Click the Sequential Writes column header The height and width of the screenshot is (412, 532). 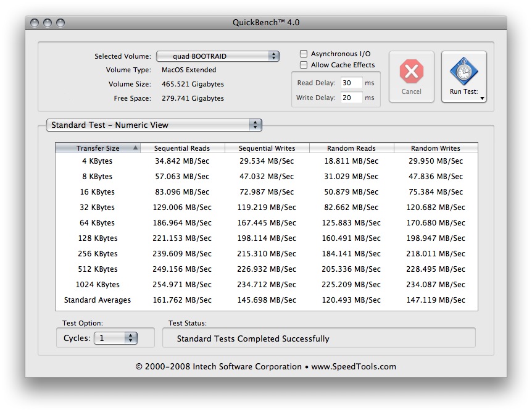pos(267,148)
